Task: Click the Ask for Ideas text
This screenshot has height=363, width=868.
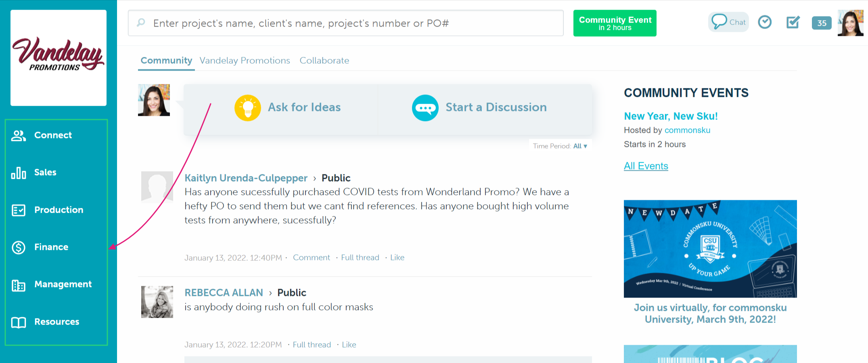Action: [x=304, y=107]
